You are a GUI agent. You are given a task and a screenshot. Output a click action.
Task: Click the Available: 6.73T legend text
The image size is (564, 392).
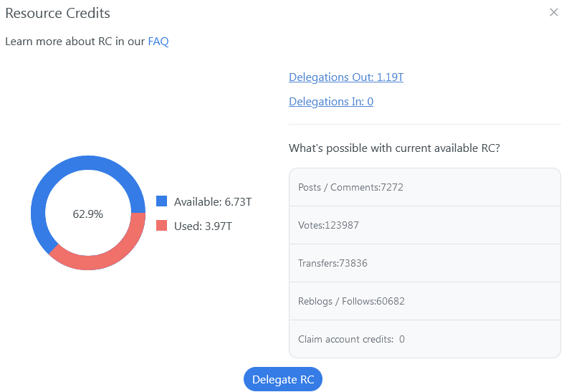click(212, 202)
